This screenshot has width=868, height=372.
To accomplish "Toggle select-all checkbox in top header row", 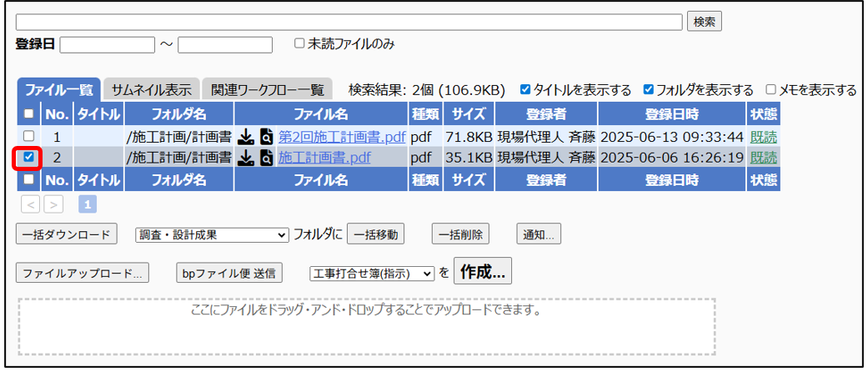I will click(x=29, y=113).
